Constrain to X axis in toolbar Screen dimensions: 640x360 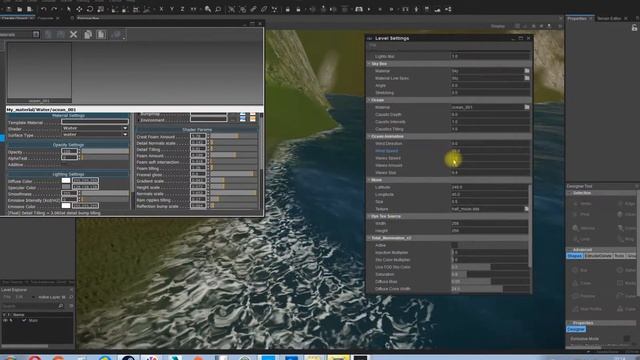pyautogui.click(x=161, y=9)
